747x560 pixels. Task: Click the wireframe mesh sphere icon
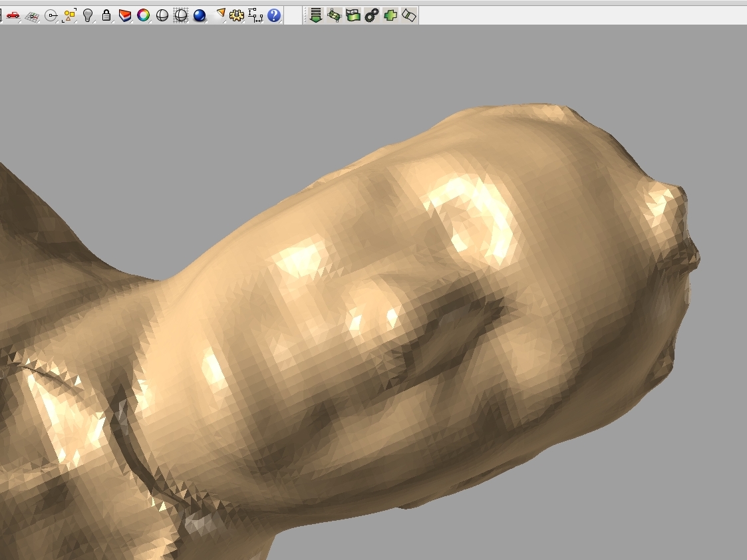[180, 15]
